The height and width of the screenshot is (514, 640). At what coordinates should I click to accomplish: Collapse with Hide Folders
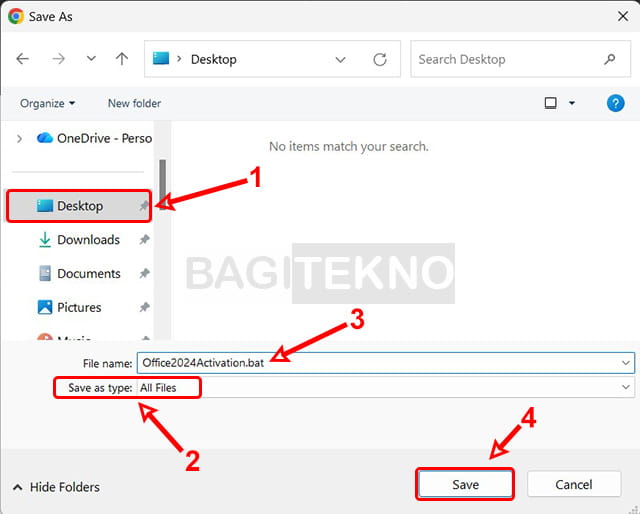click(57, 487)
